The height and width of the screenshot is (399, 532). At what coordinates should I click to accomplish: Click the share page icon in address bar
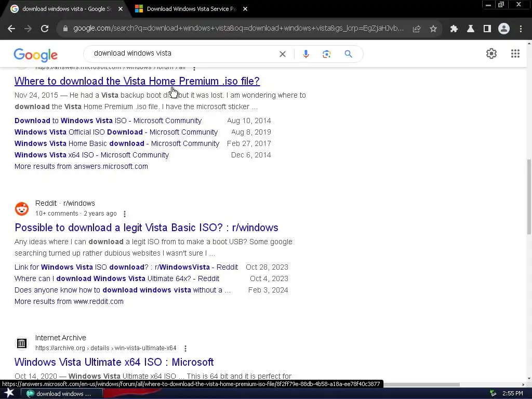click(x=417, y=29)
